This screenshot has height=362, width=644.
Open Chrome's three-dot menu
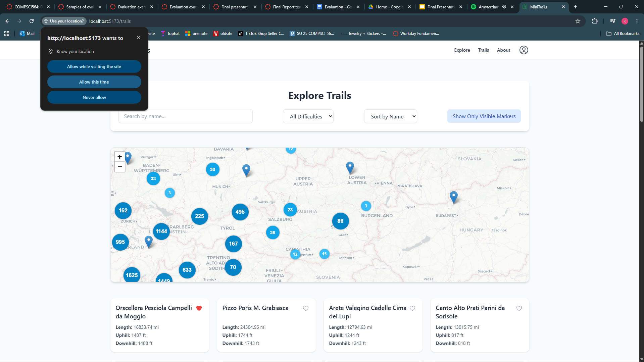[x=637, y=21]
